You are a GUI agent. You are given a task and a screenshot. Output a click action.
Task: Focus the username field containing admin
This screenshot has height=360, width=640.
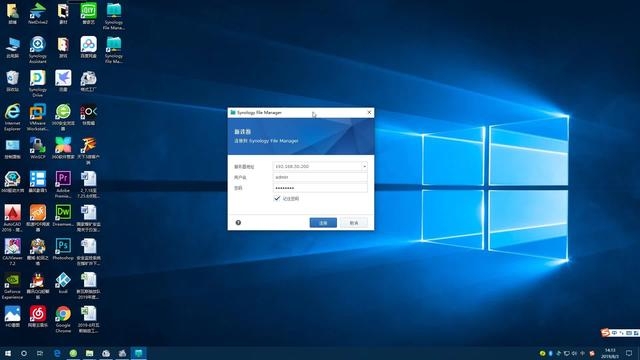pos(320,177)
